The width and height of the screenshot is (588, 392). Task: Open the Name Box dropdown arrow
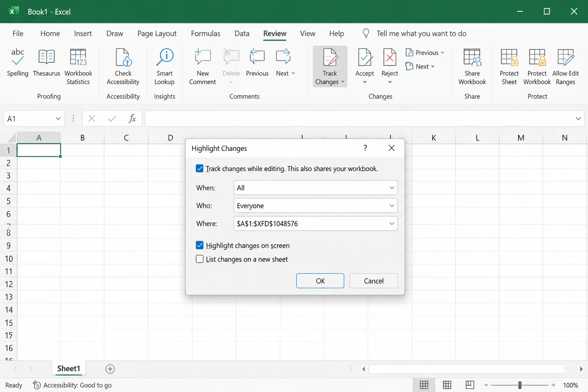[58, 119]
